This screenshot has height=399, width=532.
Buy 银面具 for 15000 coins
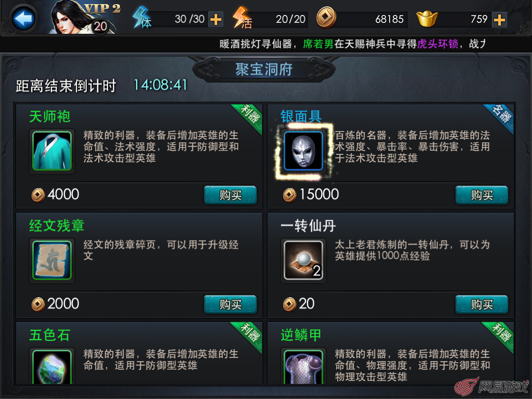point(482,195)
